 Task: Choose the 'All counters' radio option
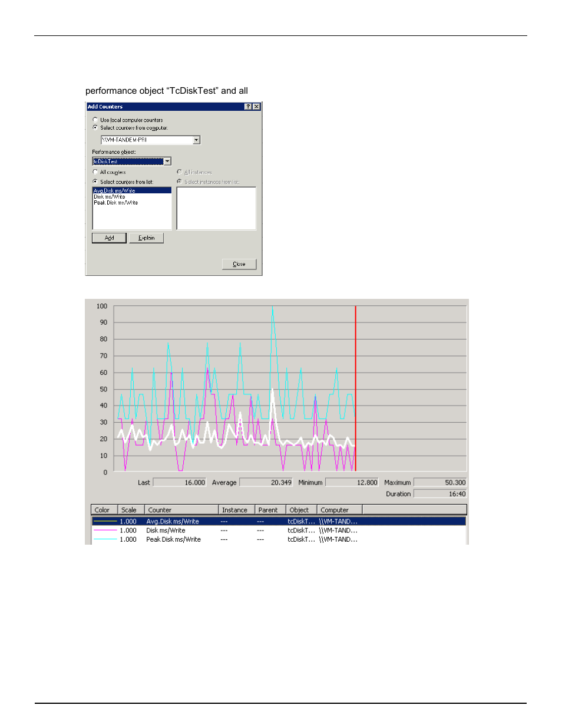pos(95,172)
